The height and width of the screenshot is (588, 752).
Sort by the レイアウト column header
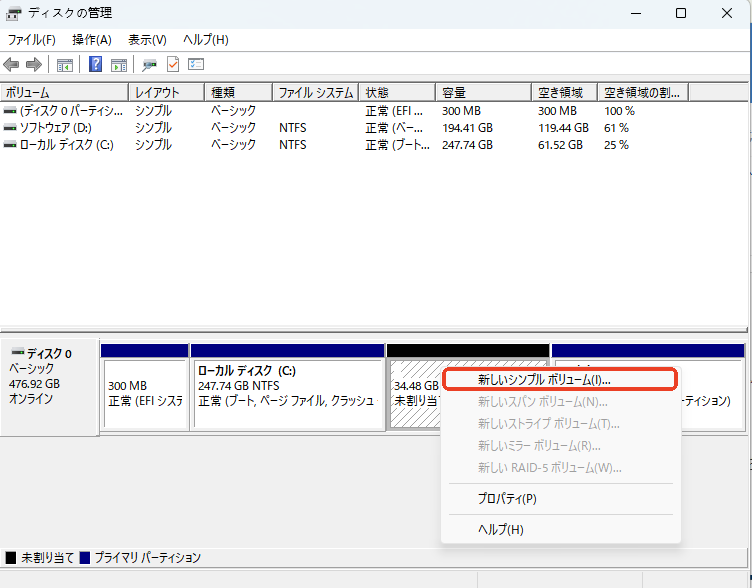pyautogui.click(x=166, y=93)
